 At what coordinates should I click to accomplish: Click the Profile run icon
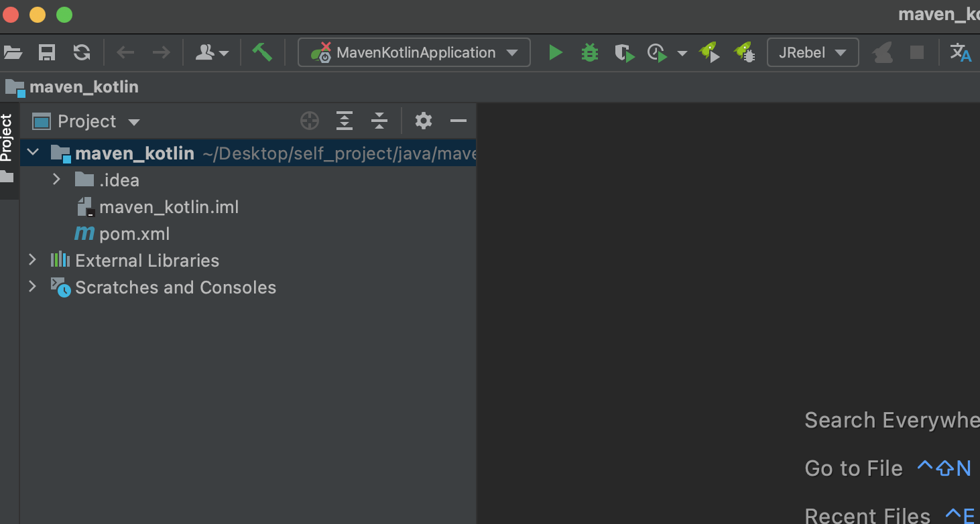[x=658, y=53]
